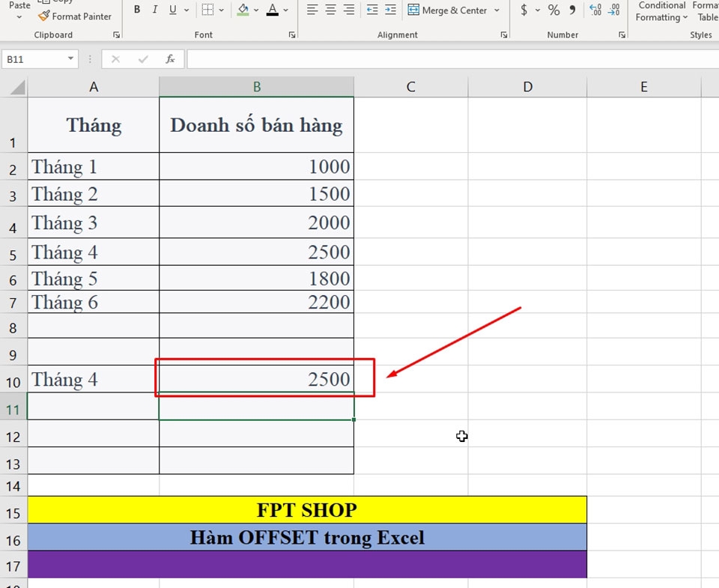Apply cell borders icon
The image size is (719, 588).
(x=207, y=10)
